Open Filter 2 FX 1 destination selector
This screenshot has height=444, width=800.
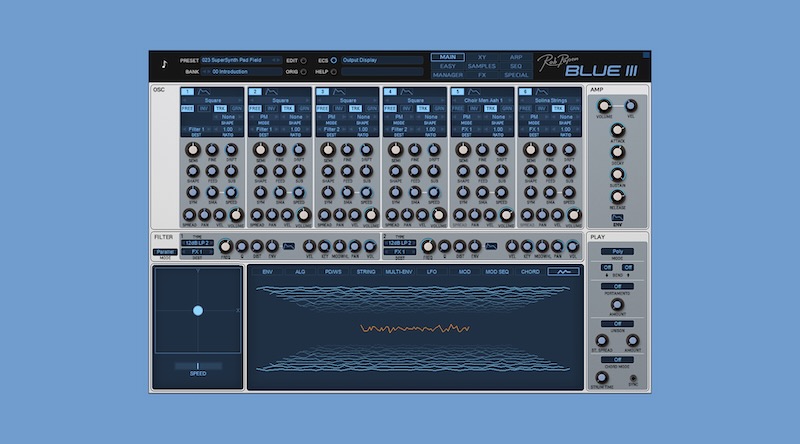pos(399,252)
